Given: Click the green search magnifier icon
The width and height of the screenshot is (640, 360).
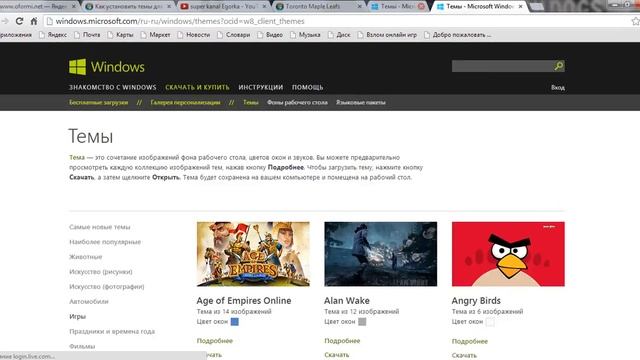Looking at the screenshot, I should pos(559,66).
